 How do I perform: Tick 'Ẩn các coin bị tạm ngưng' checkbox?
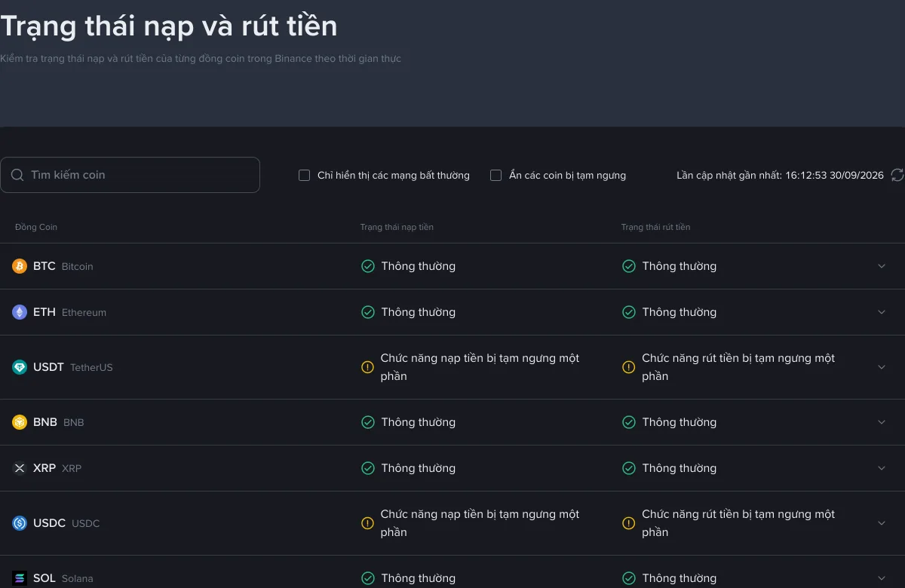[496, 175]
